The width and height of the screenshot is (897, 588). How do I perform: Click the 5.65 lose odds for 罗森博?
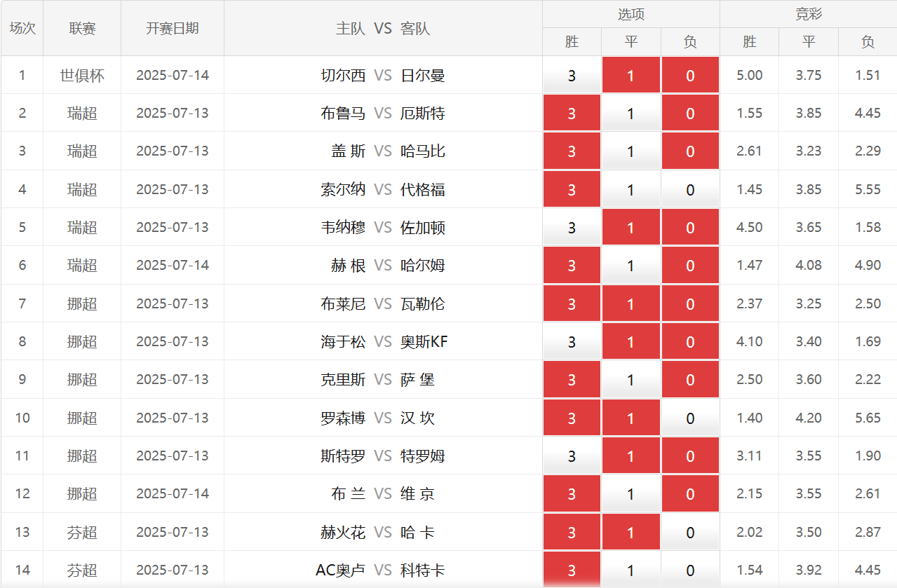(x=868, y=418)
